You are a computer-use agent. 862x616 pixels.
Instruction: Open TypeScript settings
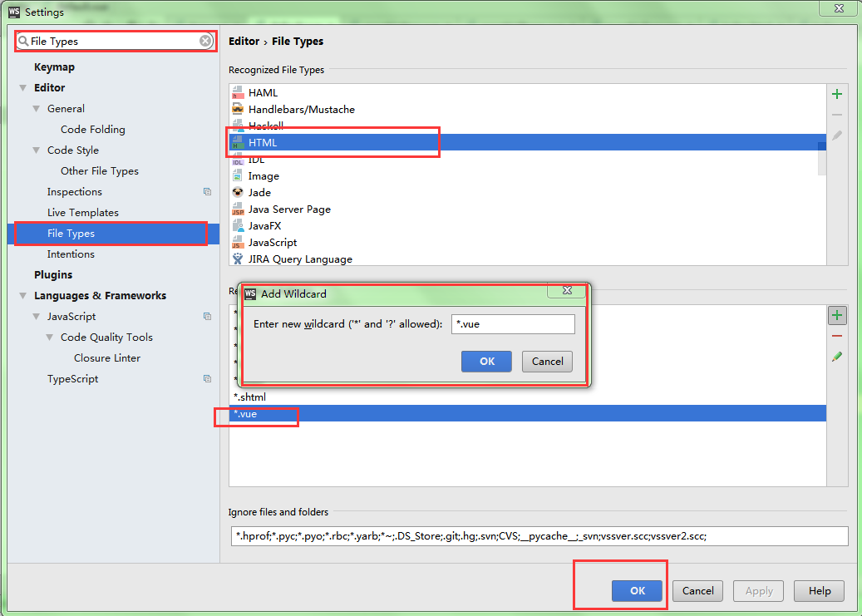[x=72, y=379]
